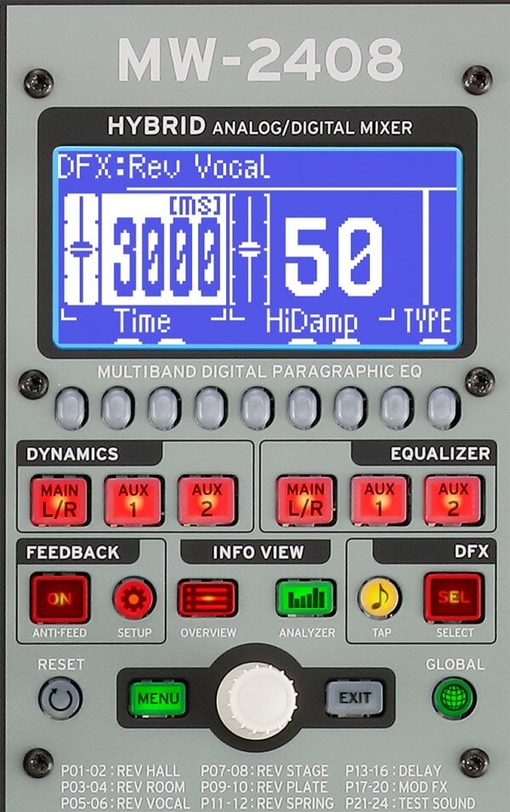
Task: Open the Info View Overview button
Action: pos(207,598)
